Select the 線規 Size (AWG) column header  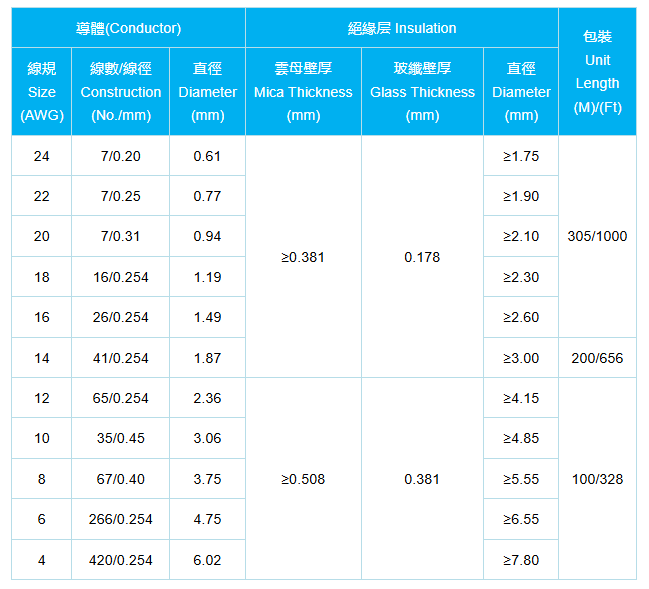pyautogui.click(x=41, y=92)
